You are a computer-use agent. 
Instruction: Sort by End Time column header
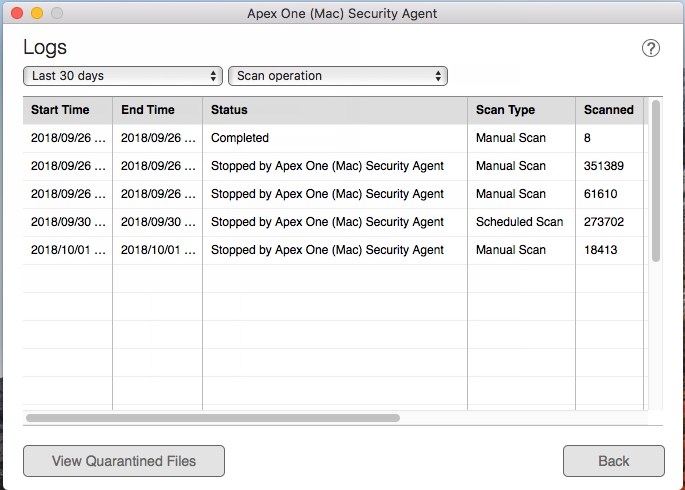point(157,110)
